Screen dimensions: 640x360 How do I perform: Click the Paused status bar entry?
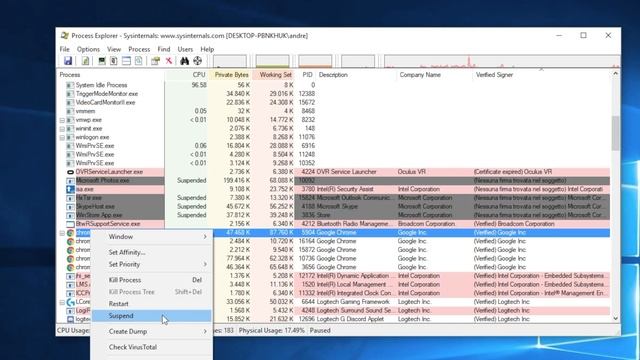[x=320, y=331]
